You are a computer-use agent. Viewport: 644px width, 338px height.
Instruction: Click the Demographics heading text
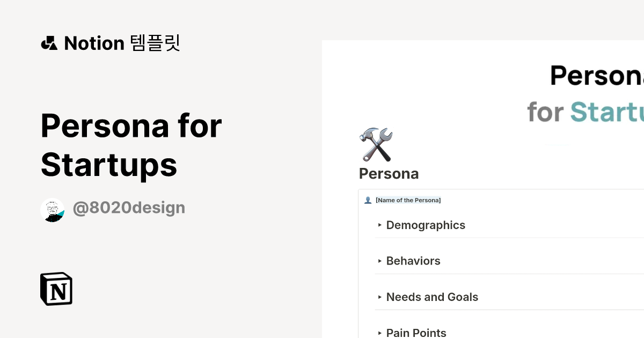426,225
